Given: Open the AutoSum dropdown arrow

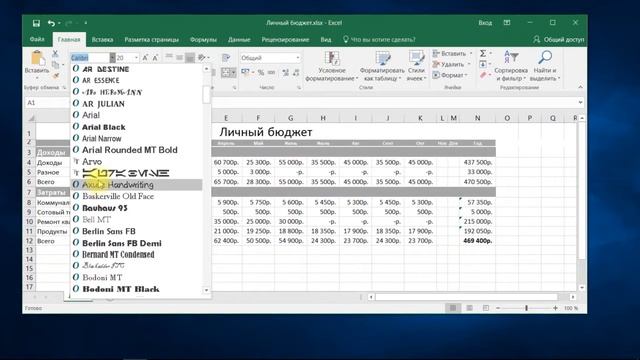Looking at the screenshot, I should click(490, 53).
